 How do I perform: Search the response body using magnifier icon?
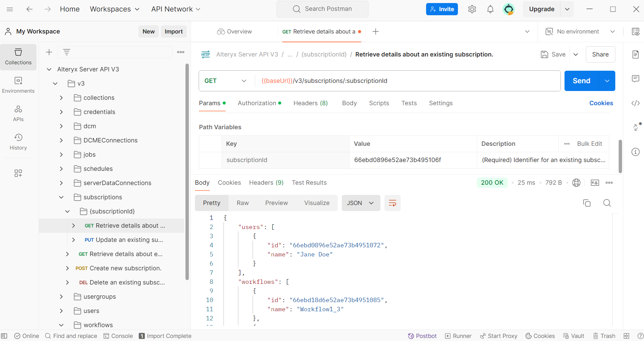point(607,203)
